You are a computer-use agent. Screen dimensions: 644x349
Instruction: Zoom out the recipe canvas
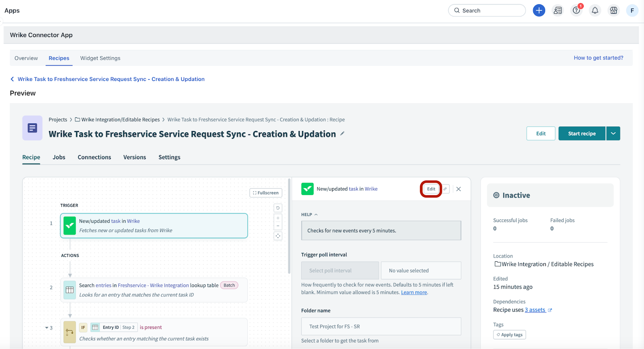click(278, 226)
